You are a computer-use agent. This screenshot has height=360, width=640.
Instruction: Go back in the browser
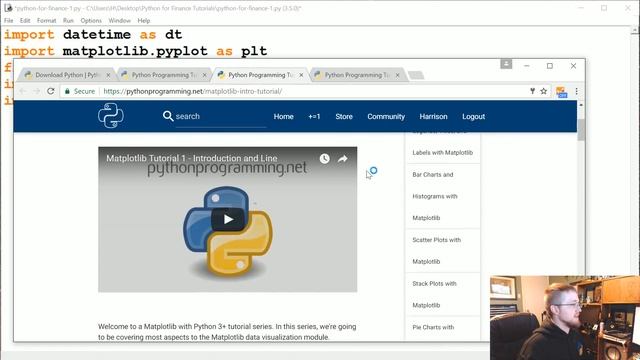(x=22, y=91)
